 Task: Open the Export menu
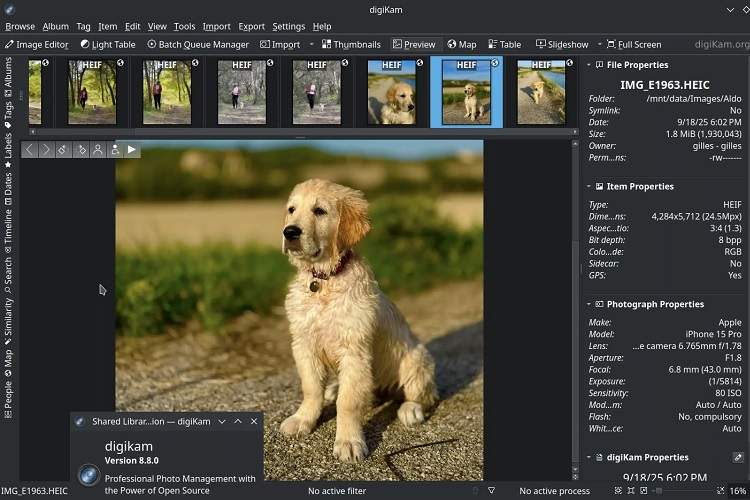pos(251,27)
